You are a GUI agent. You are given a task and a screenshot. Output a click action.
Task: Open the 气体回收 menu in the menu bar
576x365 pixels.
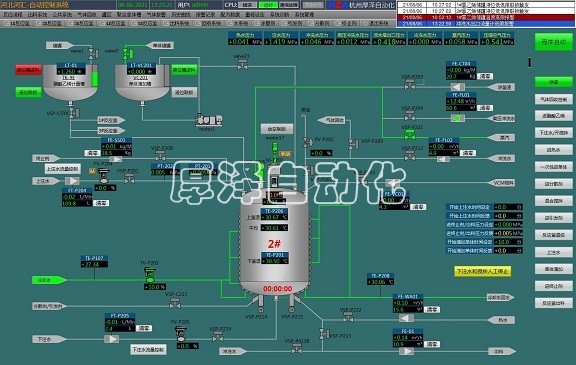pyautogui.click(x=87, y=15)
